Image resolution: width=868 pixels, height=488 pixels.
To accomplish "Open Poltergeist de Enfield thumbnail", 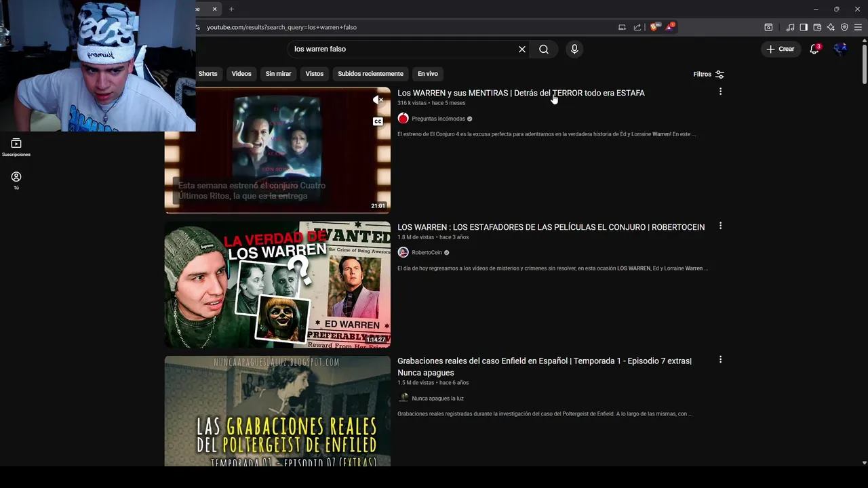I will 277,411.
